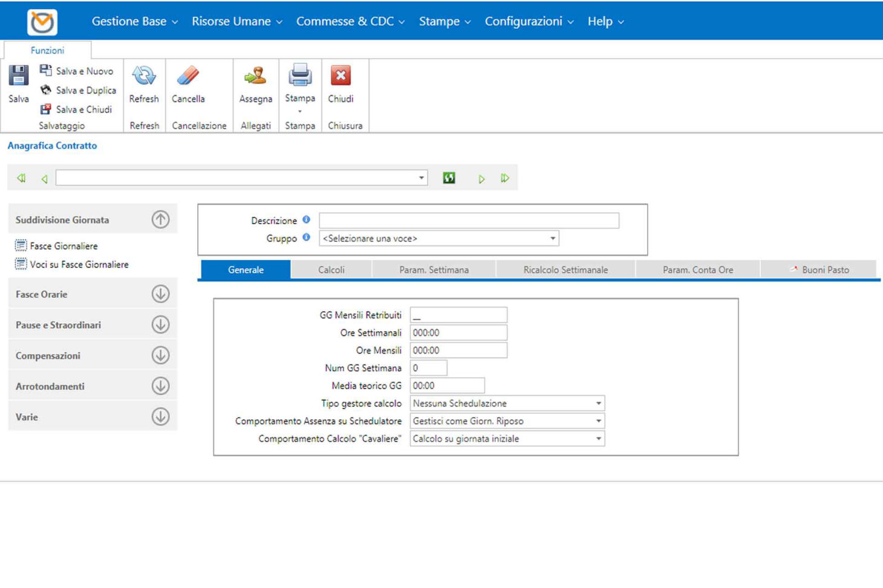Click GG Mensili Retribuiti field
The width and height of the screenshot is (883, 588).
tap(458, 315)
